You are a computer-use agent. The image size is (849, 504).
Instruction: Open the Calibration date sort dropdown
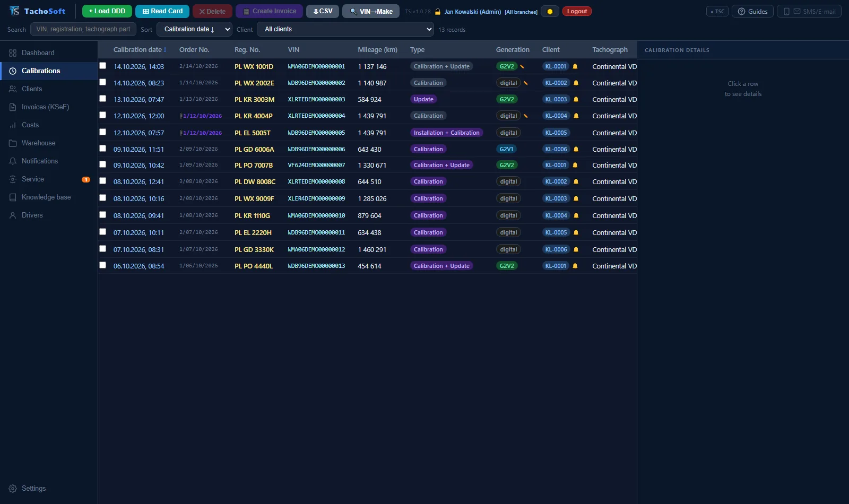pyautogui.click(x=195, y=29)
